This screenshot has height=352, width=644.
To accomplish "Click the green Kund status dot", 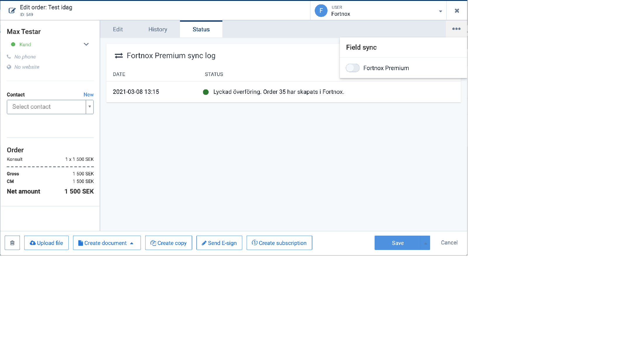I will coord(13,44).
